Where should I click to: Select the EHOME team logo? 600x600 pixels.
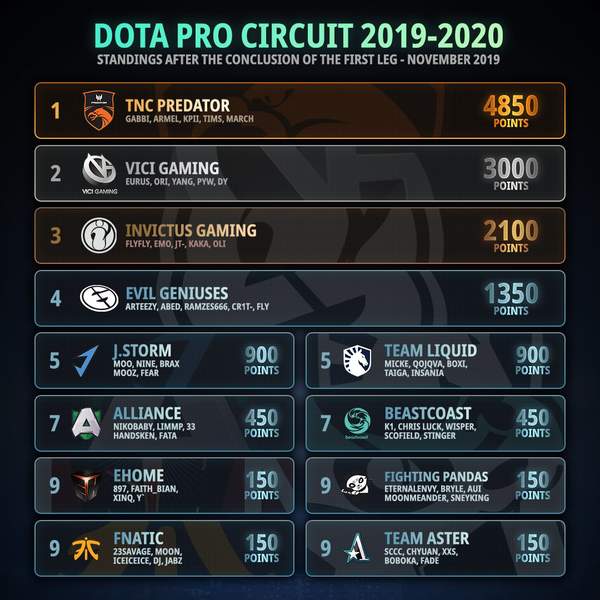tap(86, 486)
